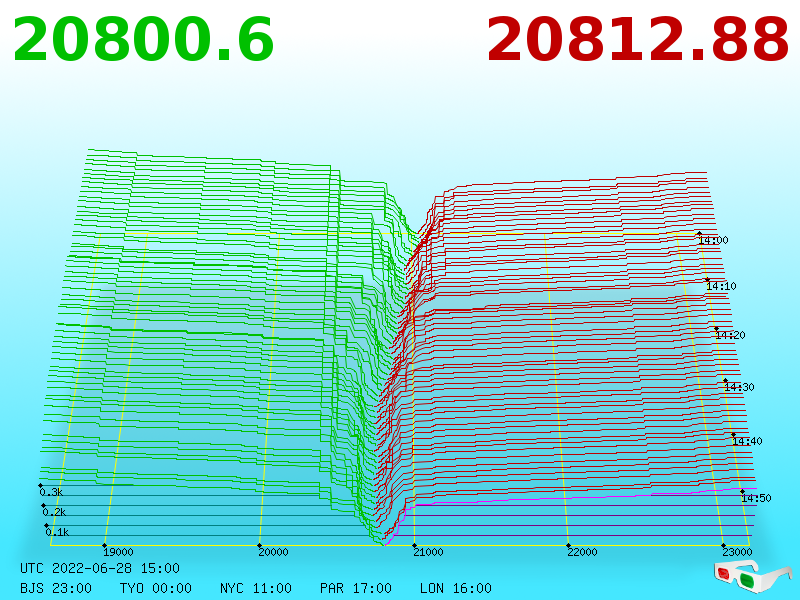Click the 0.2k depth axis label
Image resolution: width=800 pixels, height=600 pixels.
pos(54,512)
